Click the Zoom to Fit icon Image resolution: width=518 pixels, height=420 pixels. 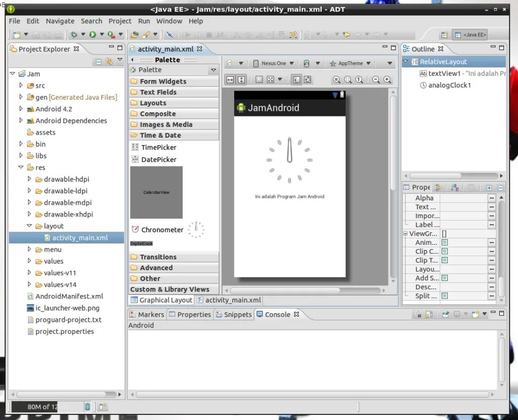348,79
